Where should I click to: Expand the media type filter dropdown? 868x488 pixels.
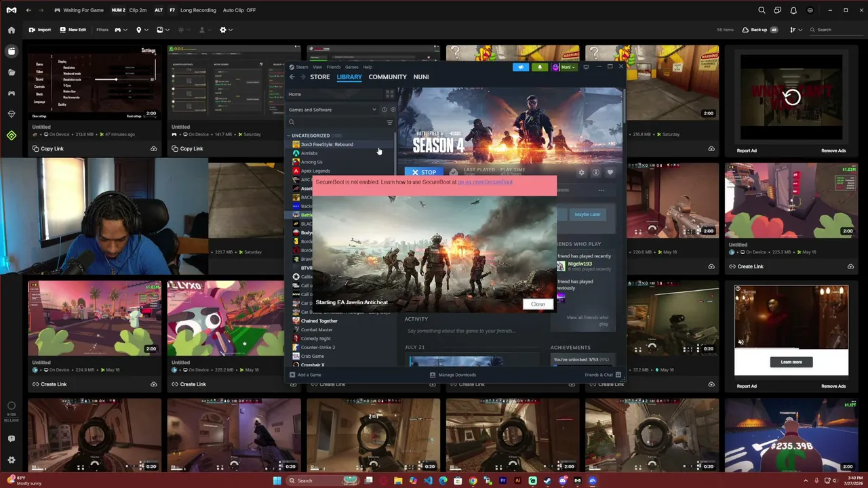[x=163, y=30]
